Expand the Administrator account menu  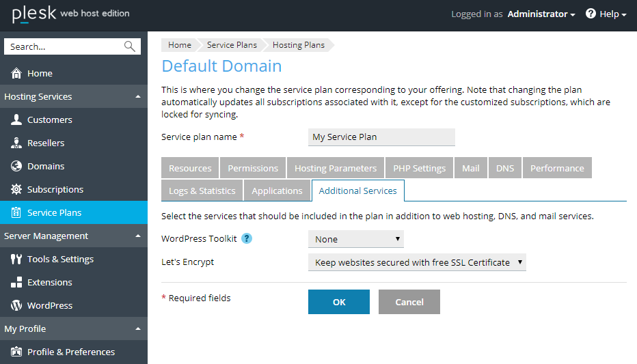(x=541, y=14)
